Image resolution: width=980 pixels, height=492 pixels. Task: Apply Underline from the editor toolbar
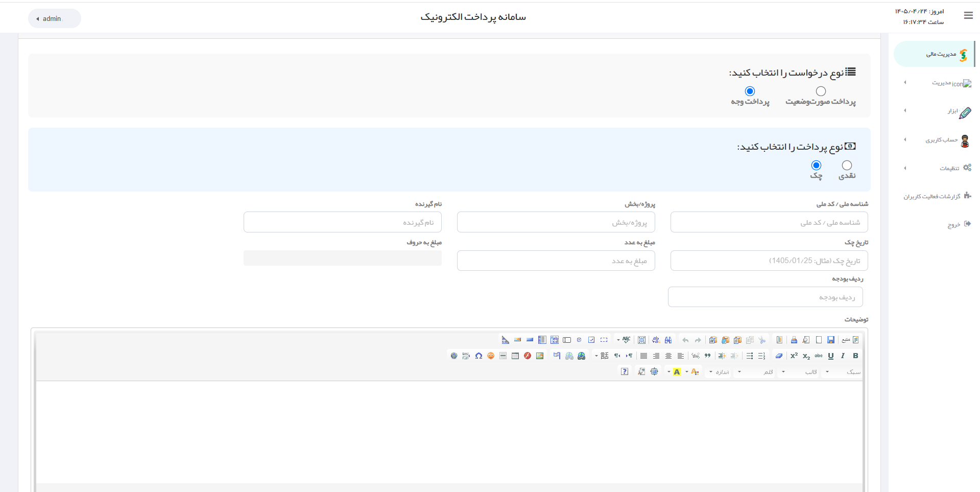[831, 356]
